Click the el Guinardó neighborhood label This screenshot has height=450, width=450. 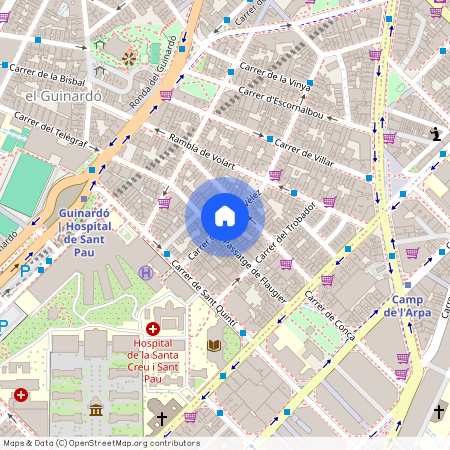click(64, 96)
